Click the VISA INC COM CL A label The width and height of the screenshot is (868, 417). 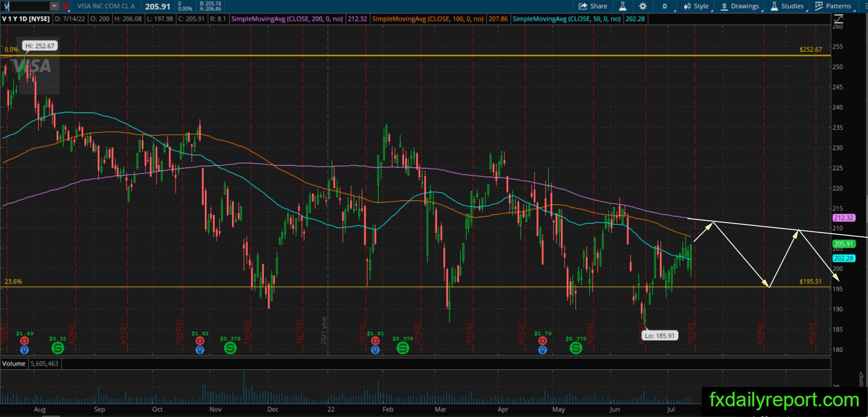106,6
